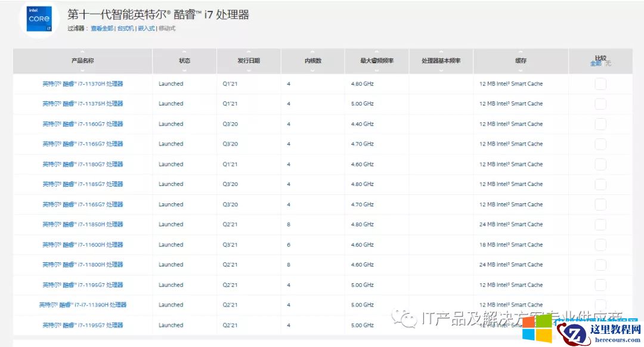Click the 最大睿频频率 column header
Screen dimensions: 644x347
tap(377, 61)
